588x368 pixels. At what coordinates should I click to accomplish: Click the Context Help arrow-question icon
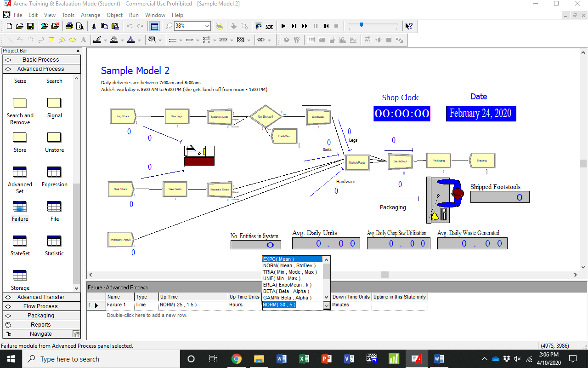click(x=408, y=26)
